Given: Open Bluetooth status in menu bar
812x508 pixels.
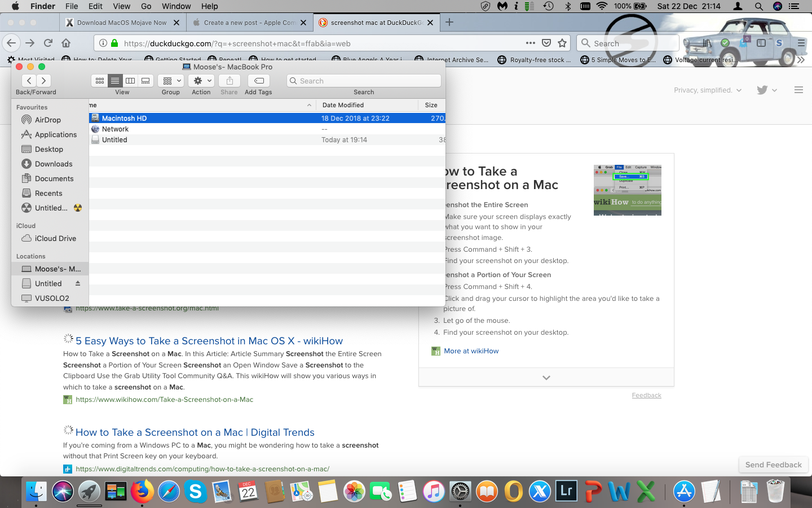Looking at the screenshot, I should (568, 6).
